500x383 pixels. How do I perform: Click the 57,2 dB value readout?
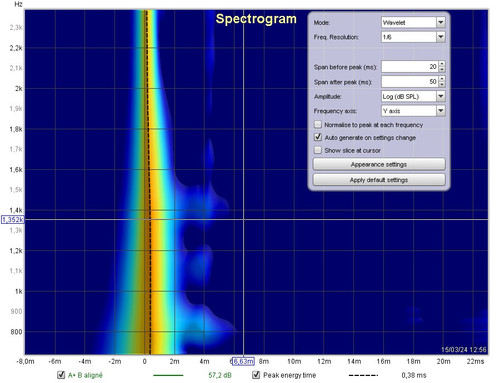220,375
